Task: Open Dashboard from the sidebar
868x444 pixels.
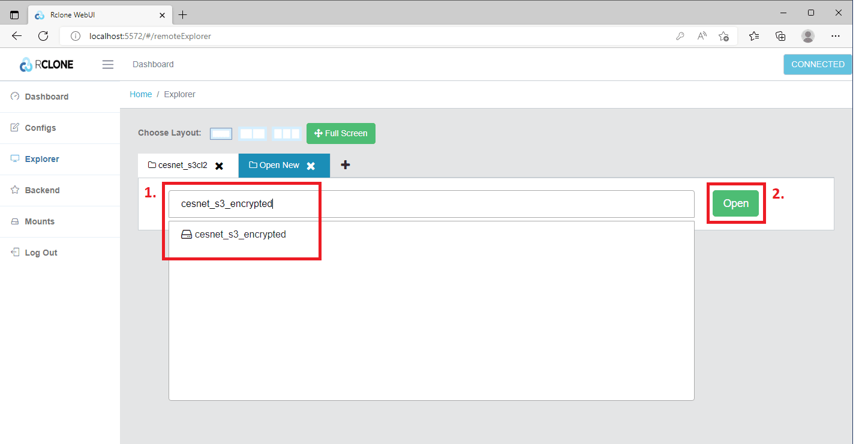Action: click(x=46, y=97)
